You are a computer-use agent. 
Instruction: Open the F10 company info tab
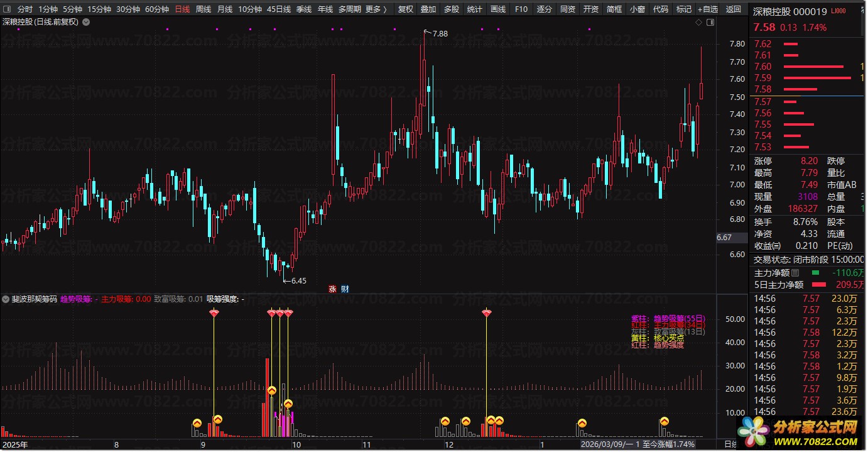(521, 9)
